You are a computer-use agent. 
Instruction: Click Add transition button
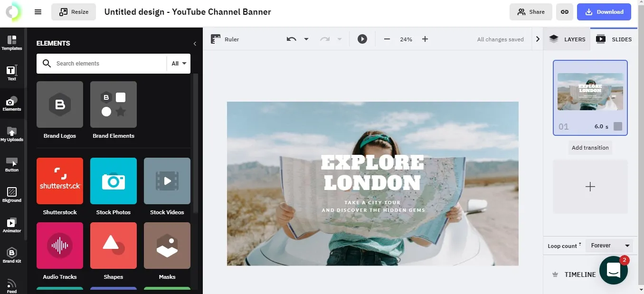point(590,148)
